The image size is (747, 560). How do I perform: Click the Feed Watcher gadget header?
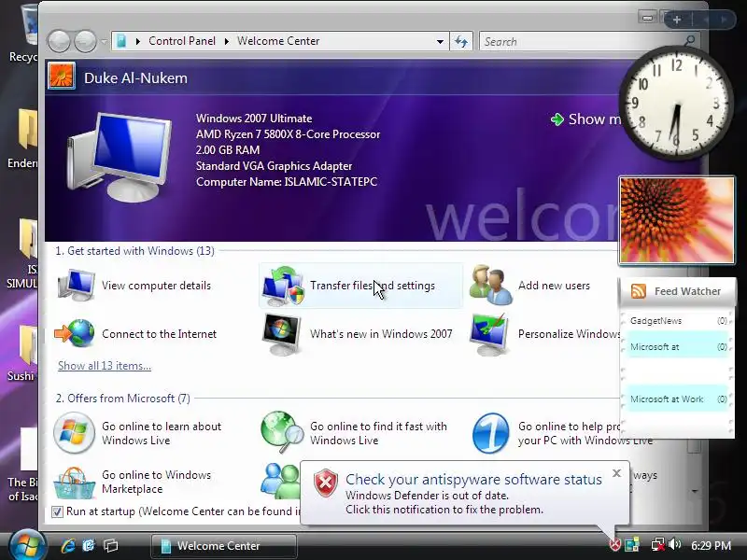(x=677, y=291)
